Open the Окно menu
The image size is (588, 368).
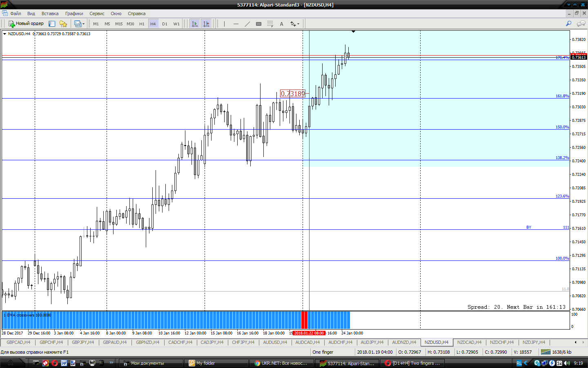coord(116,13)
